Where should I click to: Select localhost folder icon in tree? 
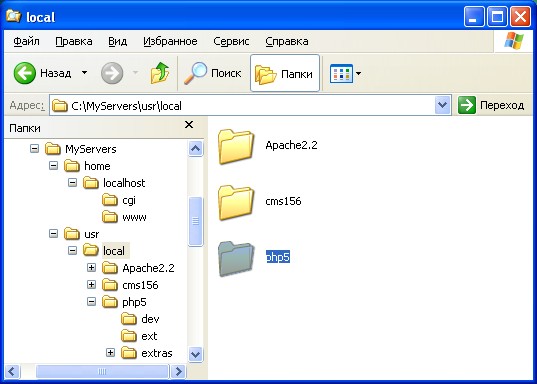[x=91, y=183]
